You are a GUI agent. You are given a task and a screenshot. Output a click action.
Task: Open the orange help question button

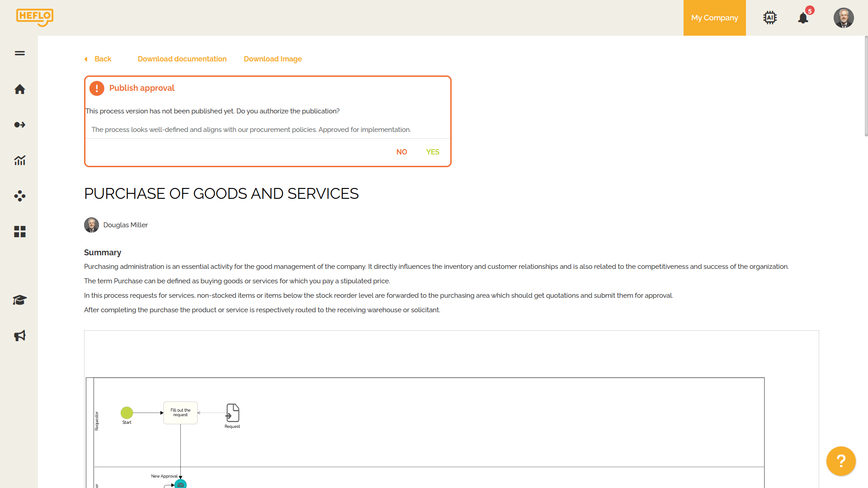point(841,461)
